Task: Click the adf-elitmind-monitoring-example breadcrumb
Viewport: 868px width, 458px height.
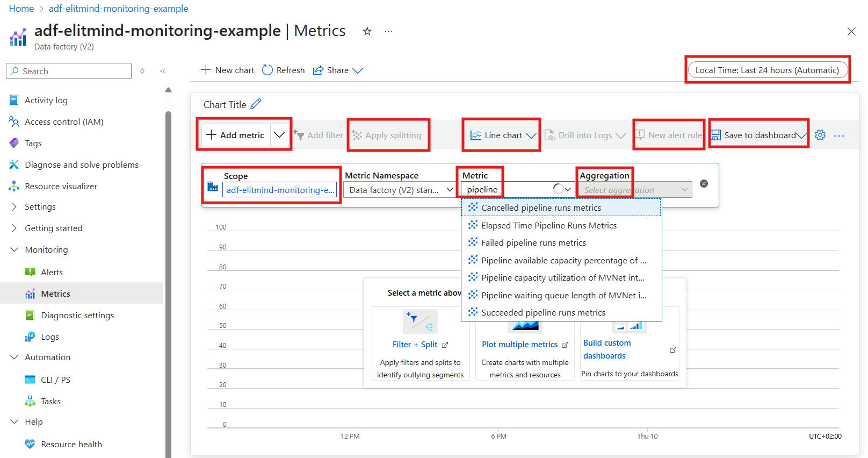Action: (x=118, y=9)
